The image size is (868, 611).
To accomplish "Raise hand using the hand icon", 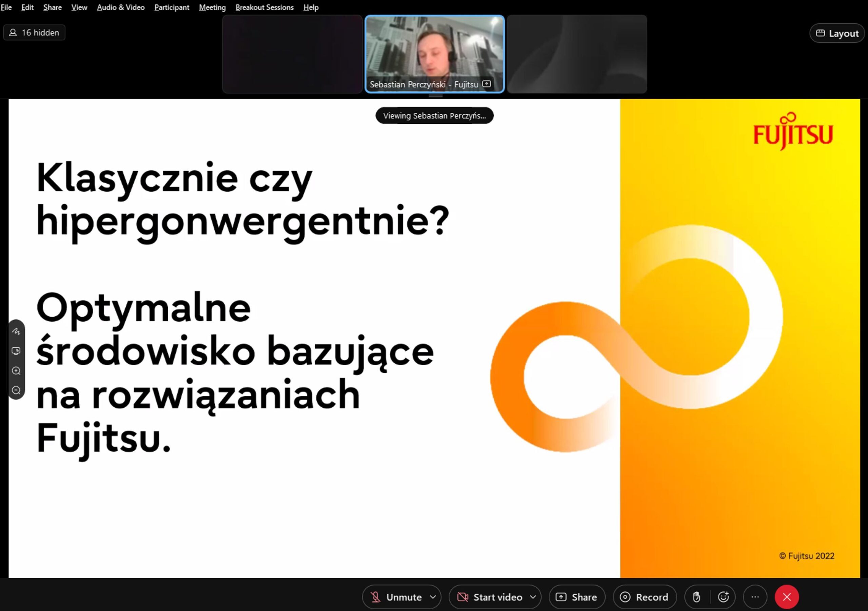I will point(696,597).
